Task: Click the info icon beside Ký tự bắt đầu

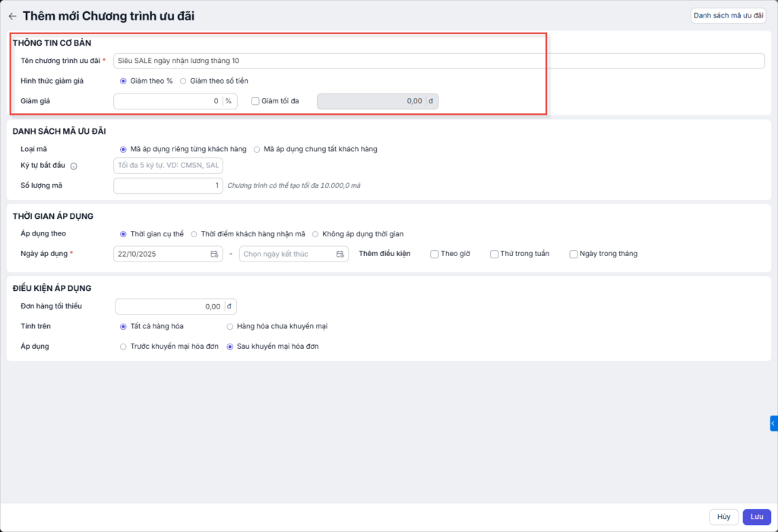Action: click(74, 166)
